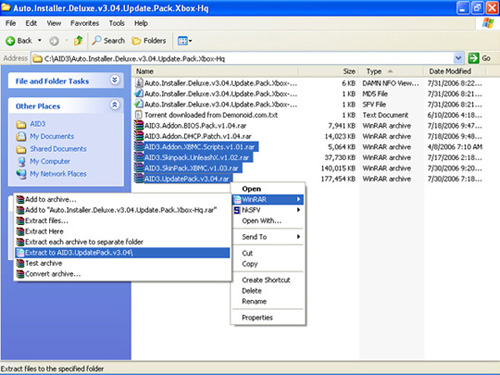
Task: Expand the NkSFV submenu entry
Action: tap(268, 210)
